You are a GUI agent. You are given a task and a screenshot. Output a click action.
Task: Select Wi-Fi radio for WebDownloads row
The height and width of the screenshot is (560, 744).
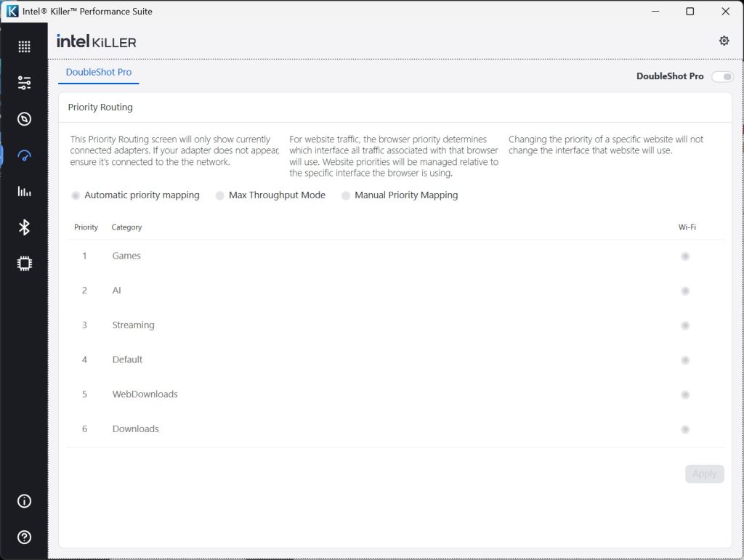pyautogui.click(x=685, y=395)
